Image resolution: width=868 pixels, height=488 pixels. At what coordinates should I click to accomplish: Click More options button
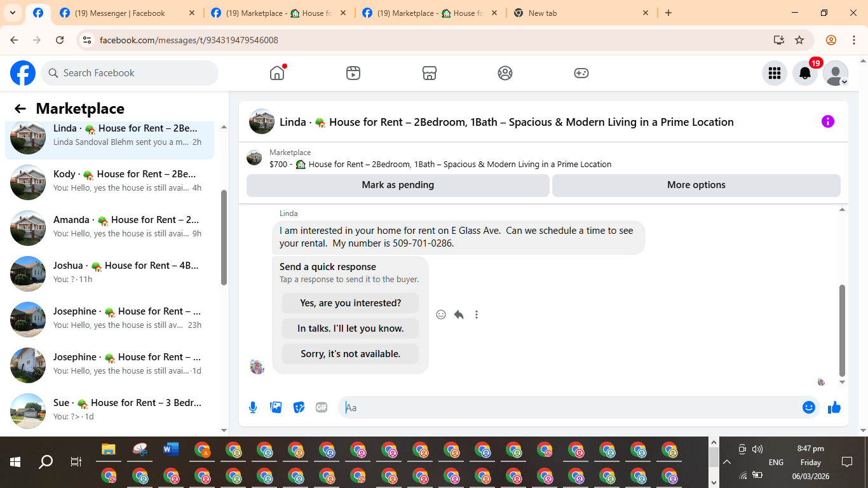tap(696, 185)
